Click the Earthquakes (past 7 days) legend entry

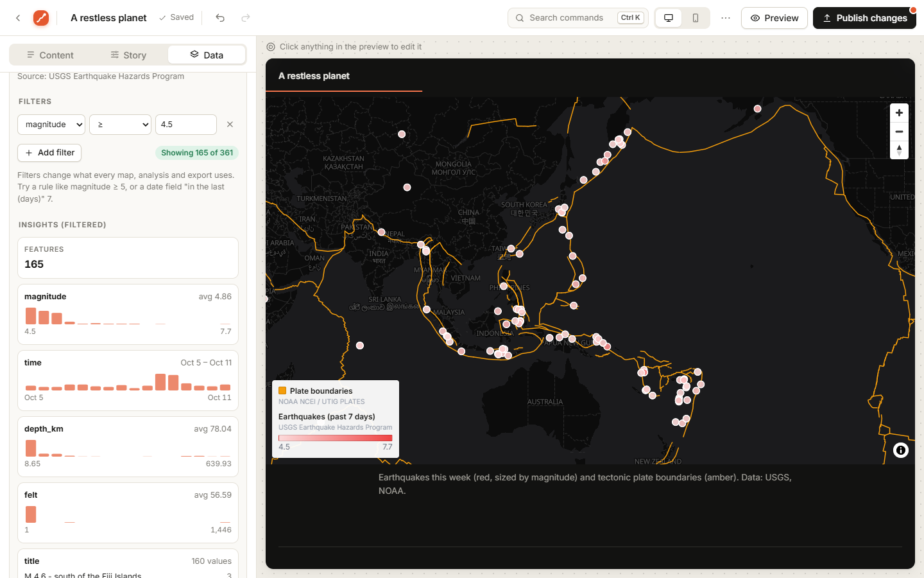pos(327,417)
